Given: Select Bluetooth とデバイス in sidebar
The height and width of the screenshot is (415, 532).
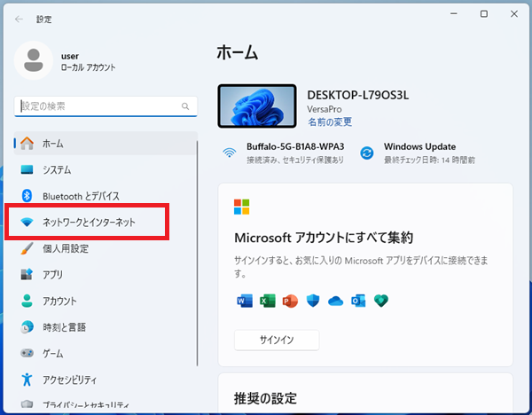Looking at the screenshot, I should click(x=106, y=196).
